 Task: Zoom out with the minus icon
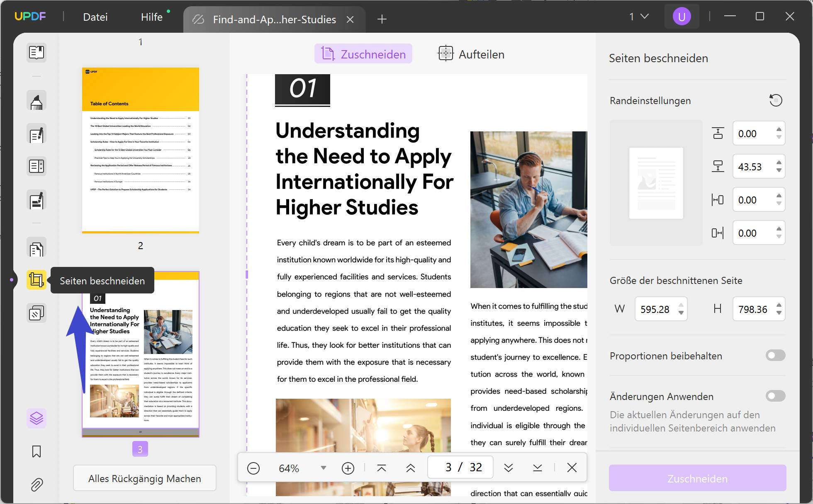coord(253,468)
